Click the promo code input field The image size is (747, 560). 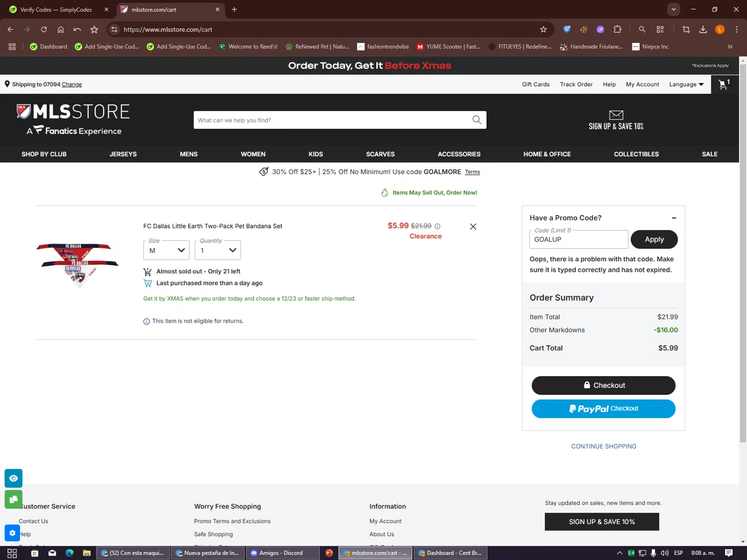579,239
